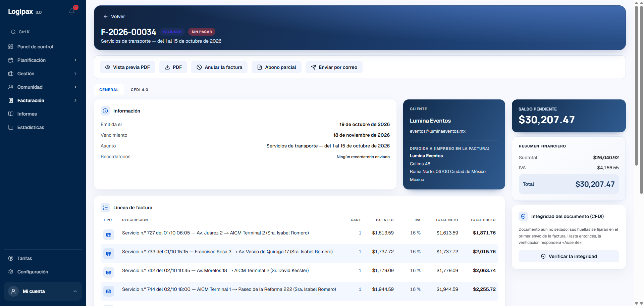Click the Facturación invoice icon
The width and height of the screenshot is (644, 306).
11,100
